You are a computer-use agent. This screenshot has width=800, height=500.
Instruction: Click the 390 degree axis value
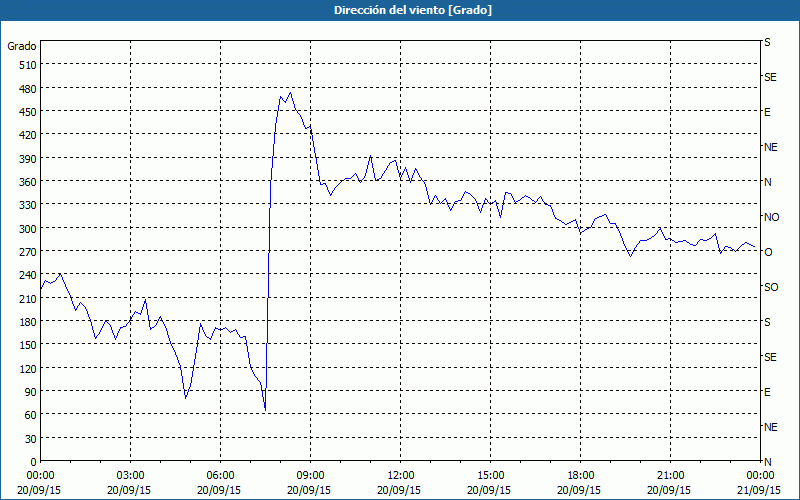[x=29, y=159]
